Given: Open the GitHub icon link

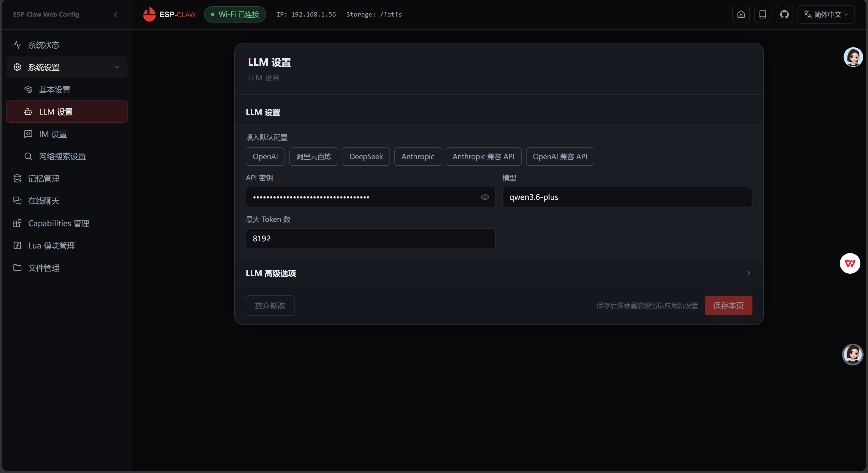Looking at the screenshot, I should pyautogui.click(x=784, y=14).
